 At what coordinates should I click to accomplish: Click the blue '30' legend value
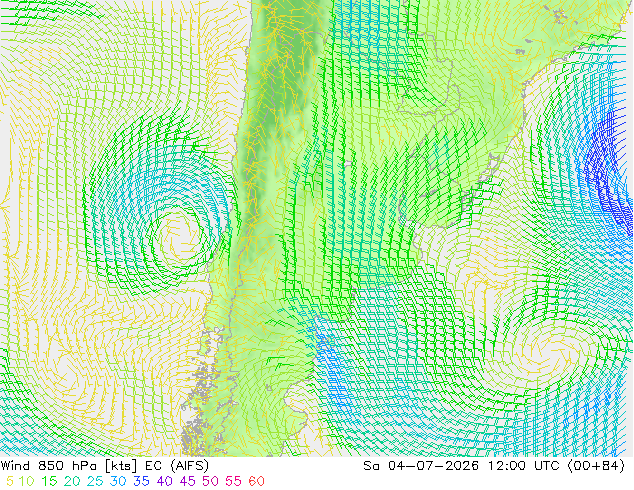[x=118, y=481]
